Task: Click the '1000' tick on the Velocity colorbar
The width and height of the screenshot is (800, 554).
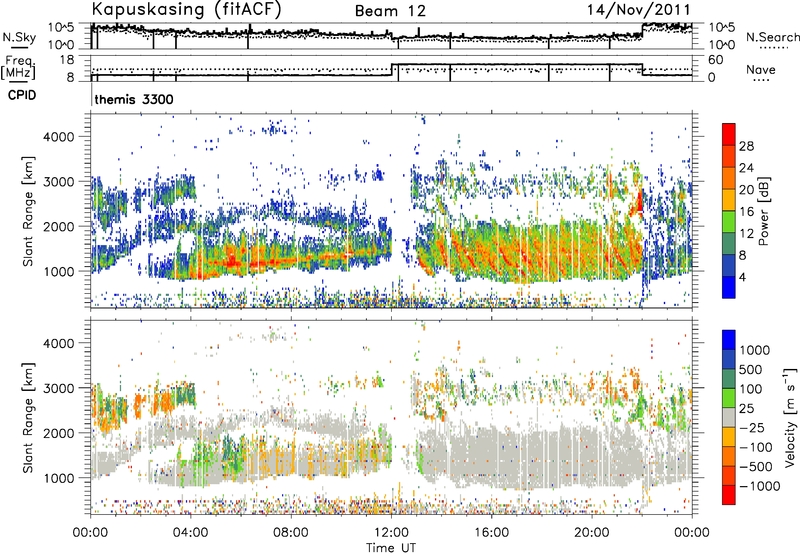Action: tap(754, 350)
